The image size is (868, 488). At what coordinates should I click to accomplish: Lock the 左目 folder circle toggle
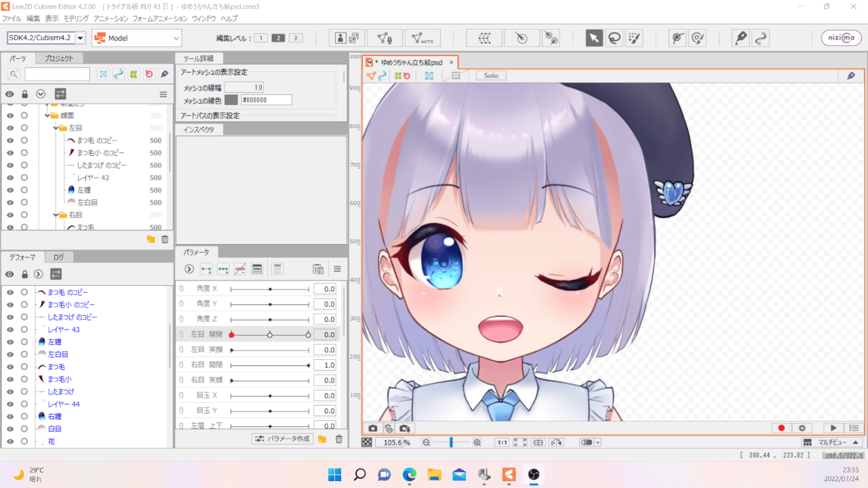click(24, 127)
